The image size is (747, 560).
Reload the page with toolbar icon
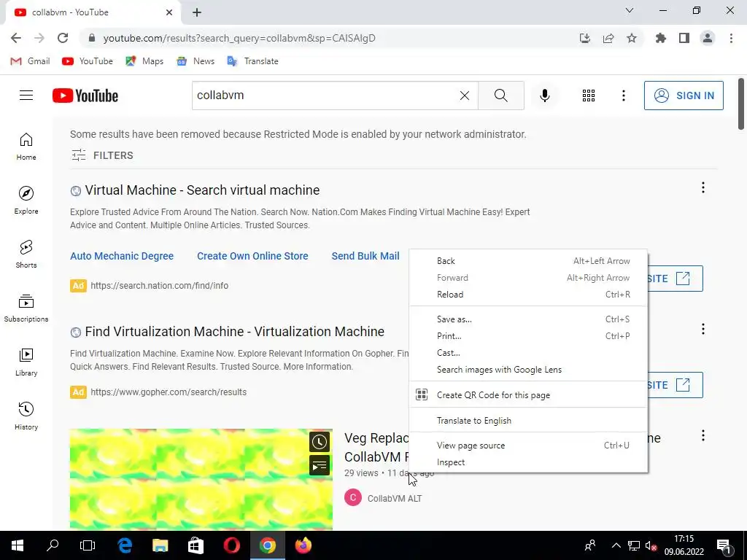click(x=63, y=38)
